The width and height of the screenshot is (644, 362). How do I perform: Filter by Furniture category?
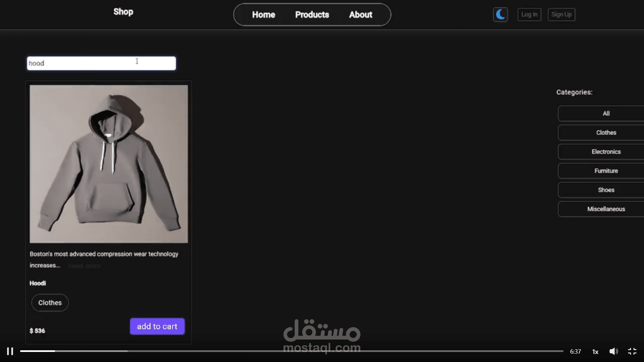tap(606, 171)
